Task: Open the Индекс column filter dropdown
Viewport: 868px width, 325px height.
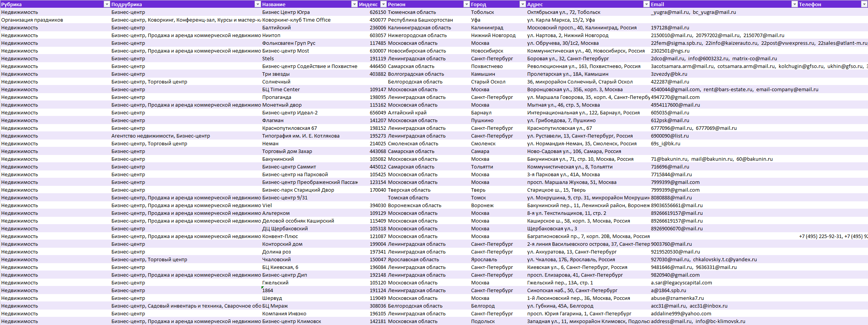Action: click(x=384, y=4)
